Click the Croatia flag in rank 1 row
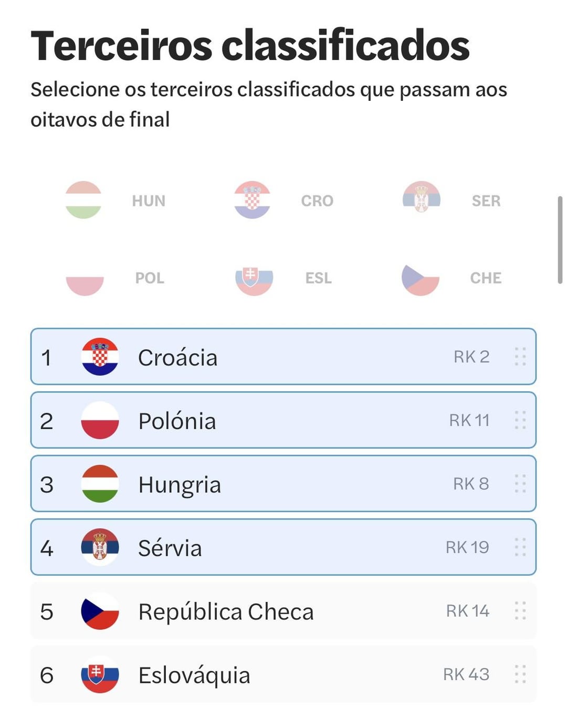The width and height of the screenshot is (567, 728). 100,357
